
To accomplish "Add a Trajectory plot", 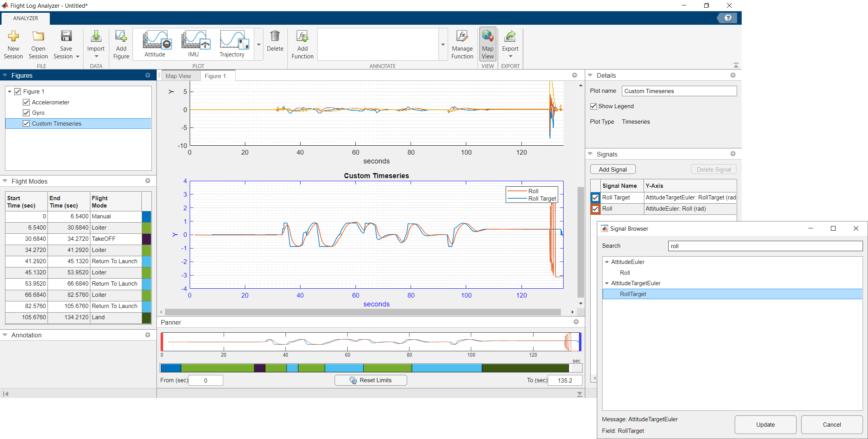I will [233, 43].
